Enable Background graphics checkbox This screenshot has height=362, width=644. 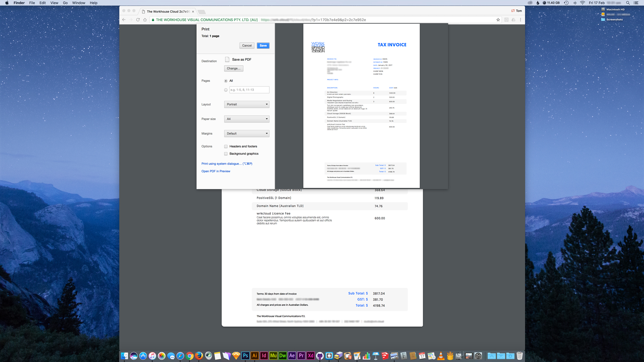tap(226, 154)
